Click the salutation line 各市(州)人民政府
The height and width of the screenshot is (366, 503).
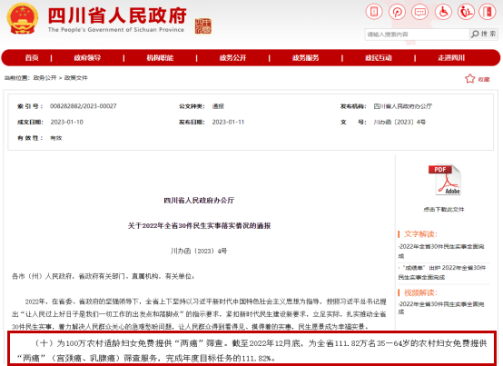(103, 276)
